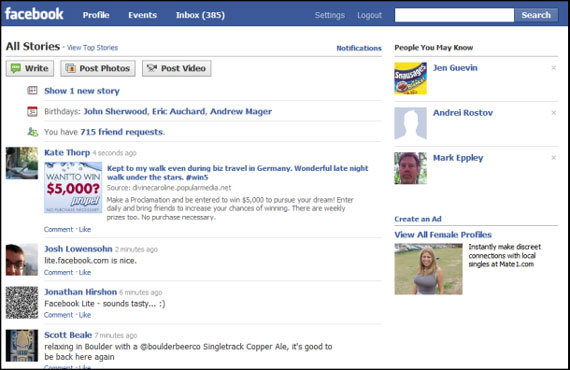Focus the search input field
Viewport: 570px width, 370px height.
click(454, 15)
